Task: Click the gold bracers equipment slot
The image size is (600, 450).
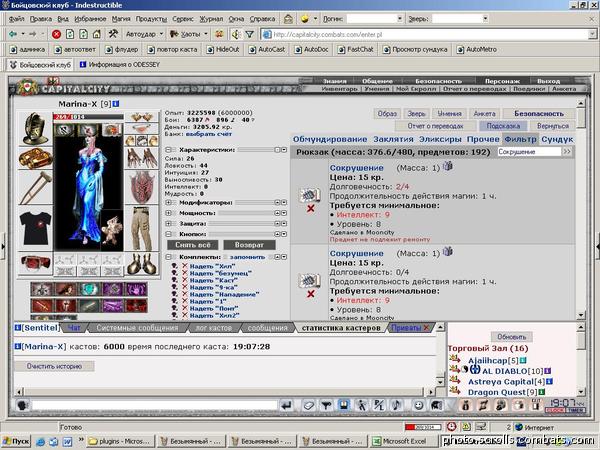Action: [x=35, y=158]
